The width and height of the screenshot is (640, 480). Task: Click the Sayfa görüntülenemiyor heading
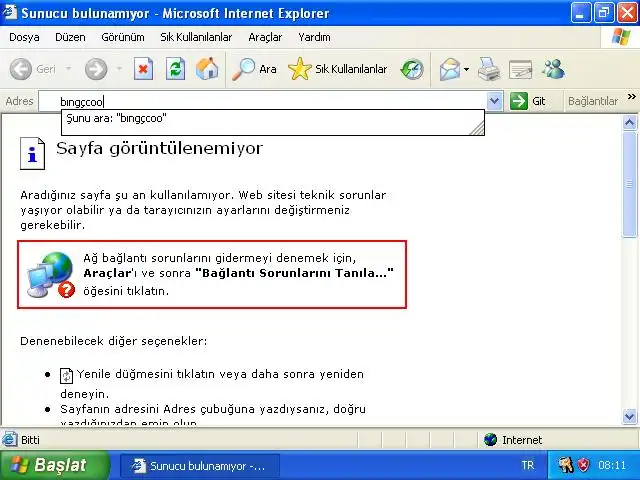(160, 148)
